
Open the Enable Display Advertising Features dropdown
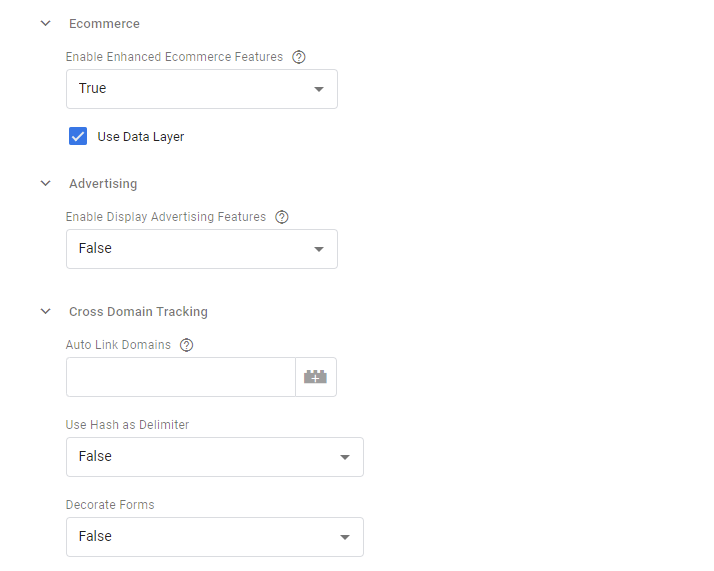pyautogui.click(x=202, y=249)
